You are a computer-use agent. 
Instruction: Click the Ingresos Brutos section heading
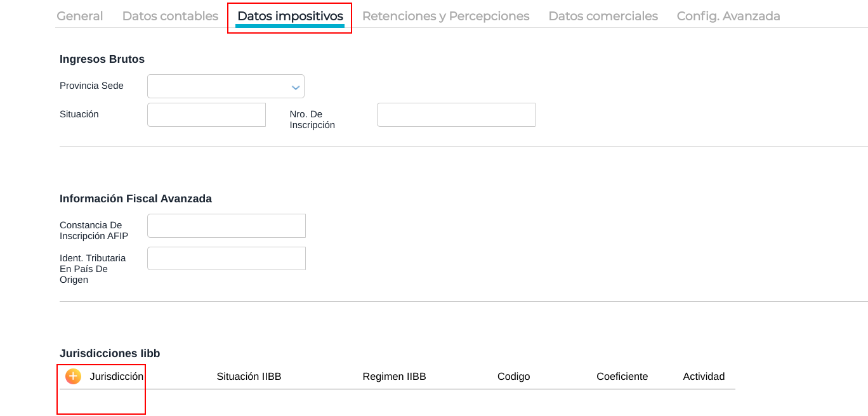tap(102, 59)
